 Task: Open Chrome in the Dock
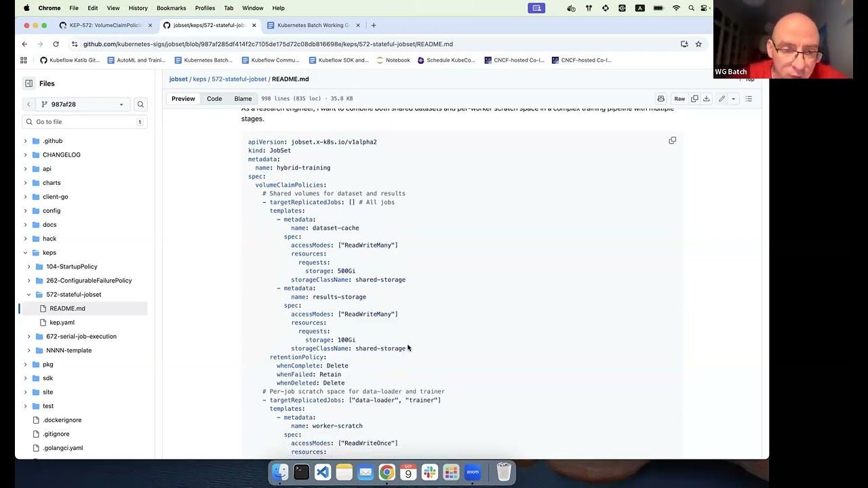[387, 472]
